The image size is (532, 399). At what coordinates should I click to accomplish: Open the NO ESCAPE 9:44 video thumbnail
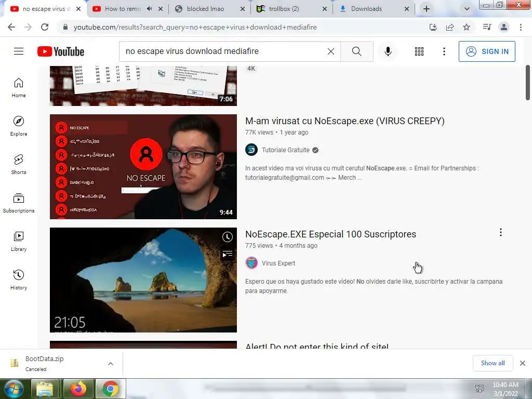click(x=143, y=167)
